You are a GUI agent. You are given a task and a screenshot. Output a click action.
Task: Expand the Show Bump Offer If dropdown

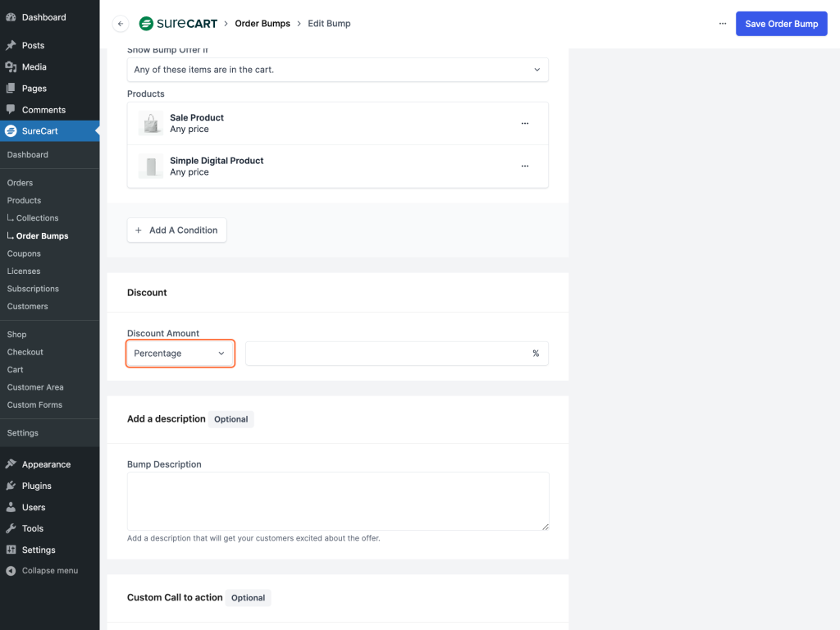coord(337,70)
